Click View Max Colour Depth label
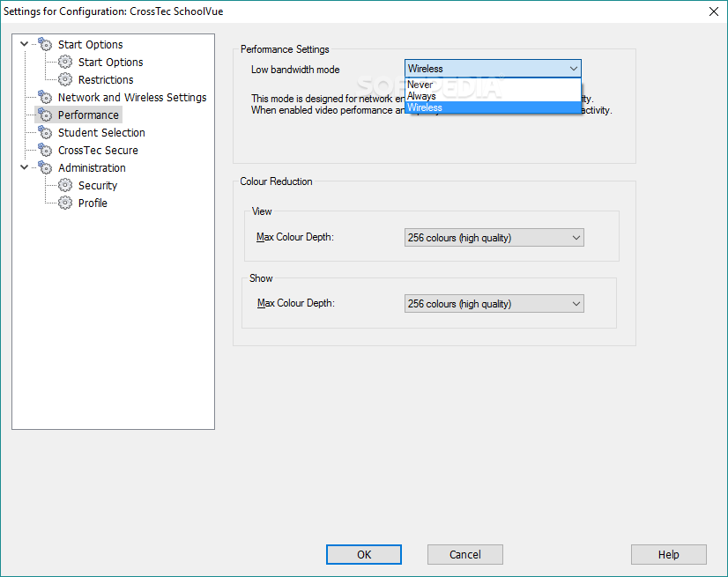Image resolution: width=728 pixels, height=577 pixels. point(295,237)
